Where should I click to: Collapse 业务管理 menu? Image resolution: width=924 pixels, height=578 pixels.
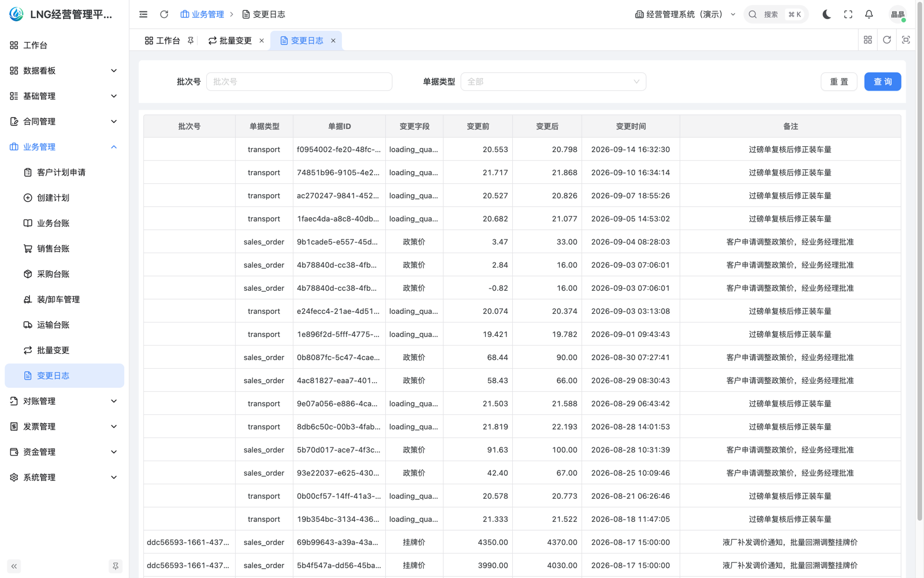64,147
